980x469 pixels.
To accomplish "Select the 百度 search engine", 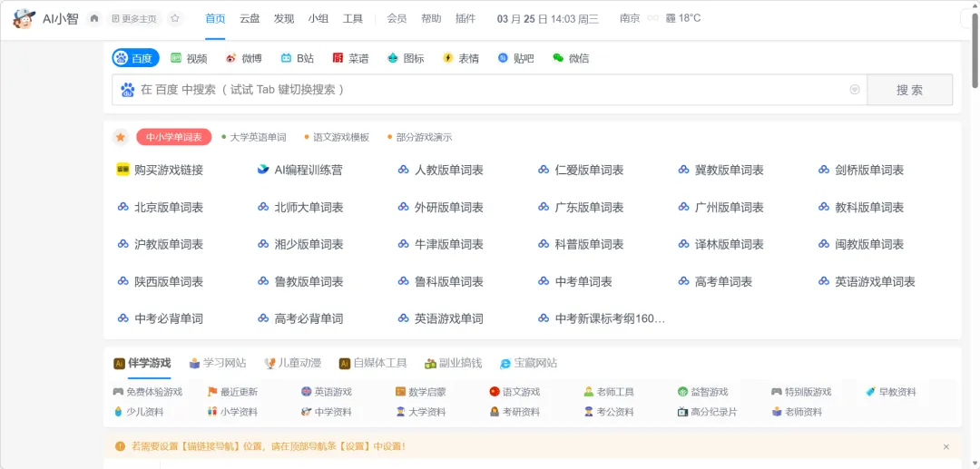I will pyautogui.click(x=135, y=58).
